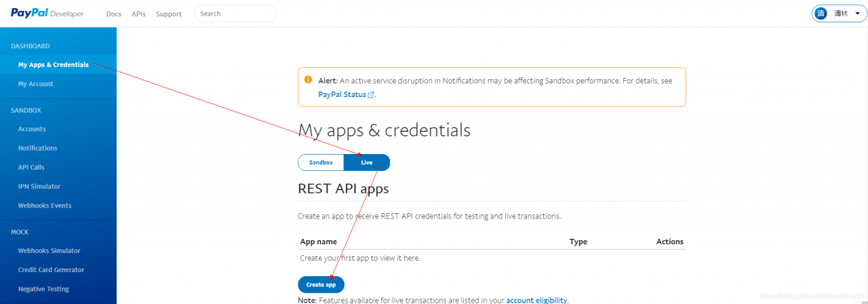Image resolution: width=868 pixels, height=304 pixels.
Task: Click the PayPal Developer logo
Action: pyautogui.click(x=47, y=14)
